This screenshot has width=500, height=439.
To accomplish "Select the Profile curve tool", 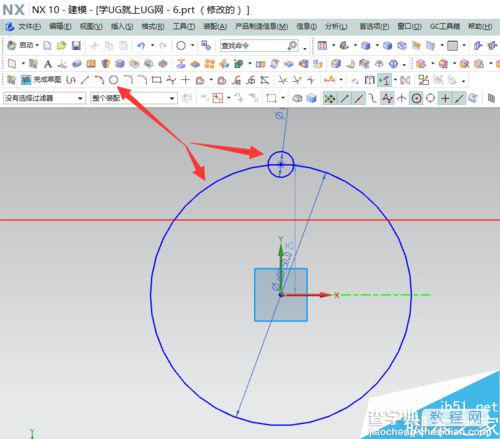I will pos(71,80).
